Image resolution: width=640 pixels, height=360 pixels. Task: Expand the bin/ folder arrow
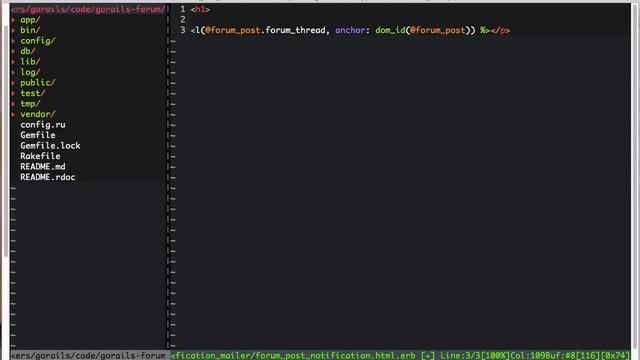tap(13, 30)
